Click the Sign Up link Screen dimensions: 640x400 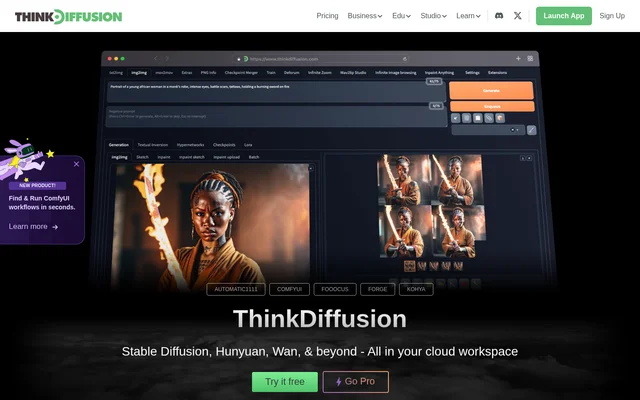coord(612,16)
